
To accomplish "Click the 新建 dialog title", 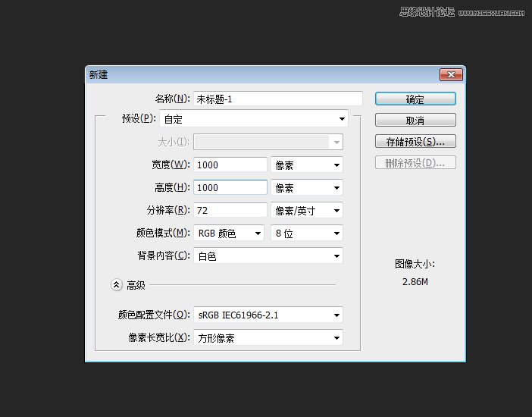I will (99, 75).
